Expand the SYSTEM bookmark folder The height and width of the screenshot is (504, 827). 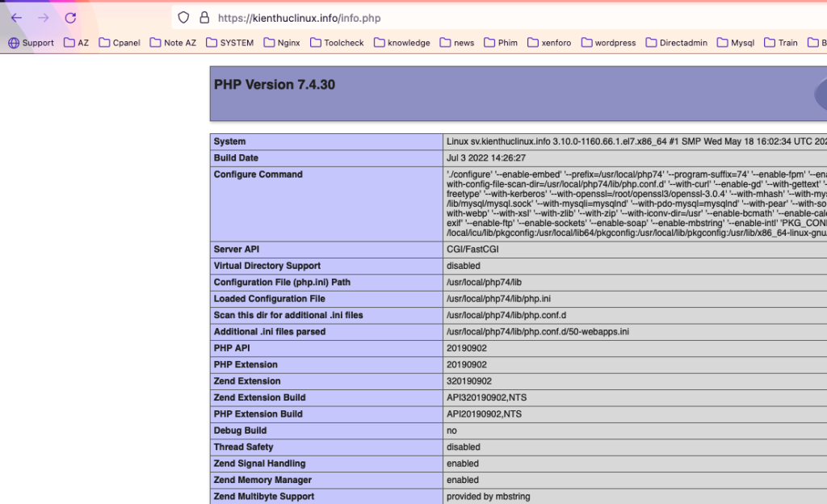click(229, 43)
